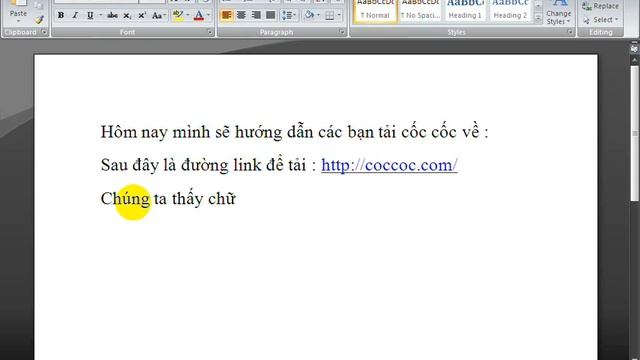Screen dimensions: 640x360
Task: Open the Change Styles menu
Action: [x=558, y=13]
